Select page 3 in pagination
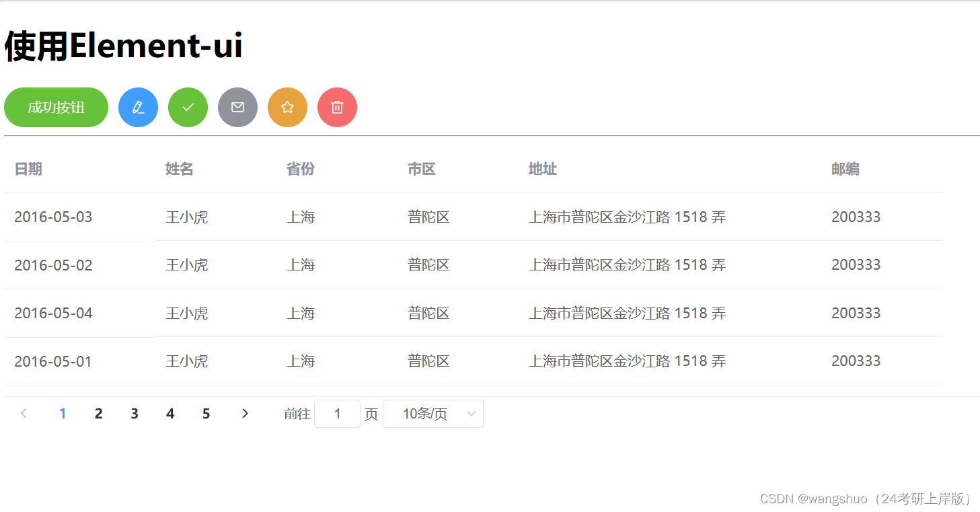The width and height of the screenshot is (980, 512). [x=135, y=414]
